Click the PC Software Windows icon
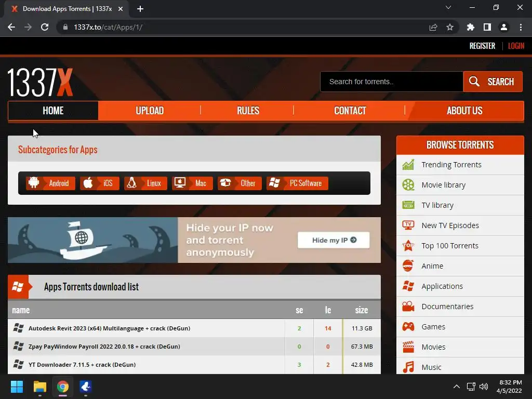This screenshot has width=532, height=399. coord(274,183)
